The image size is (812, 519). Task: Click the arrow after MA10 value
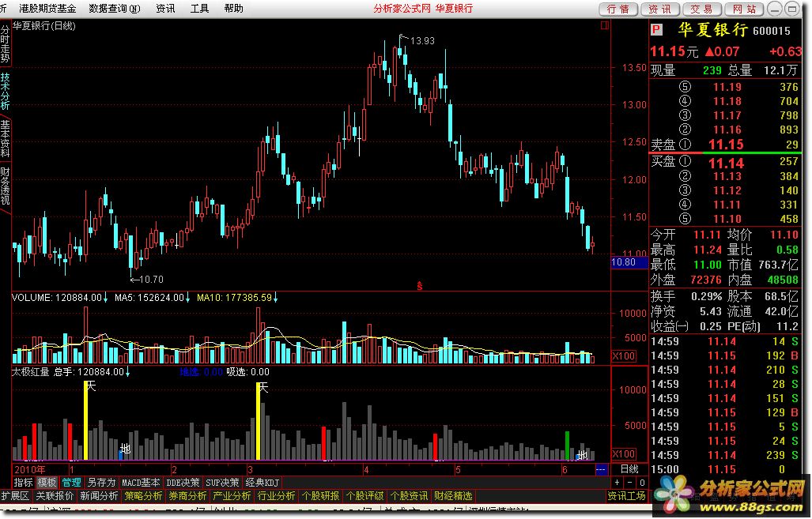coord(275,298)
